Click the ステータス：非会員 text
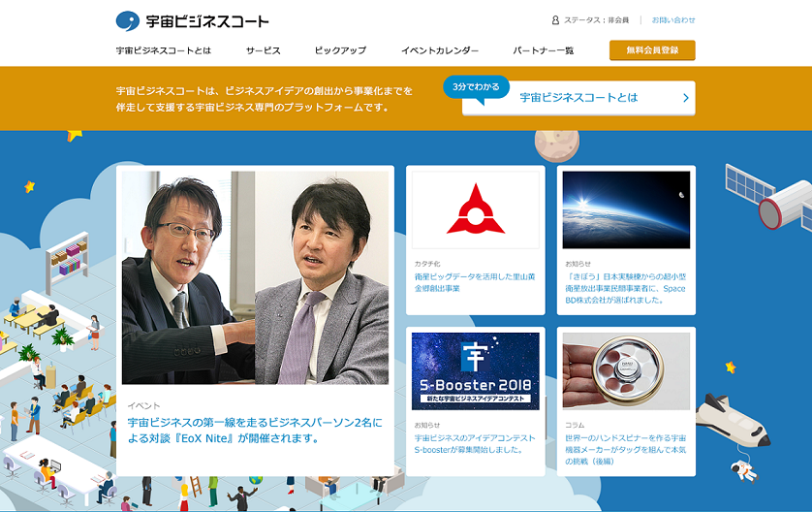The height and width of the screenshot is (512, 812). click(597, 20)
